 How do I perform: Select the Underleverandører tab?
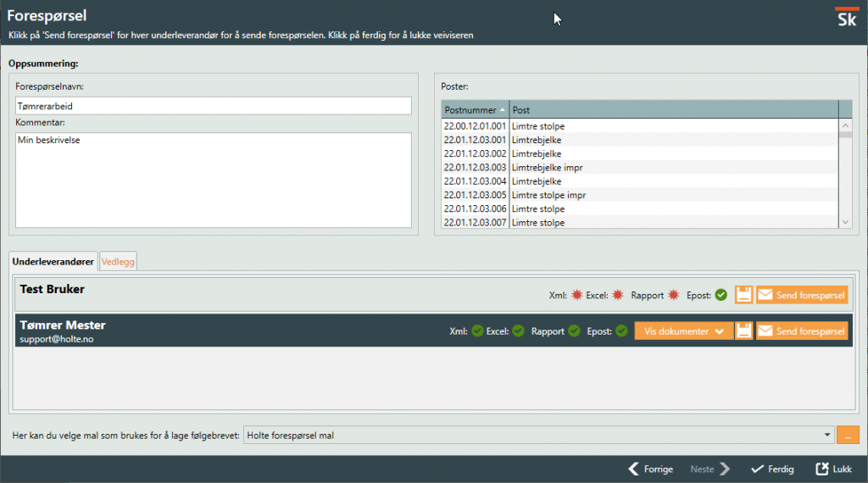pyautogui.click(x=53, y=262)
